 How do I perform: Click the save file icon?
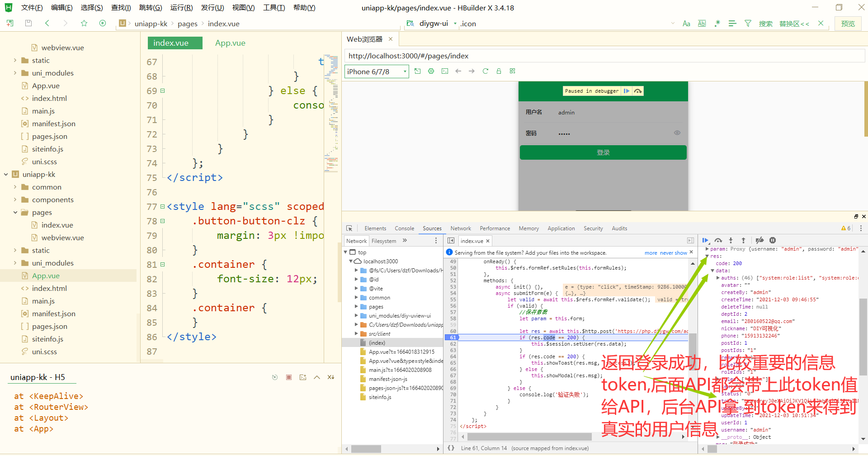pos(28,23)
